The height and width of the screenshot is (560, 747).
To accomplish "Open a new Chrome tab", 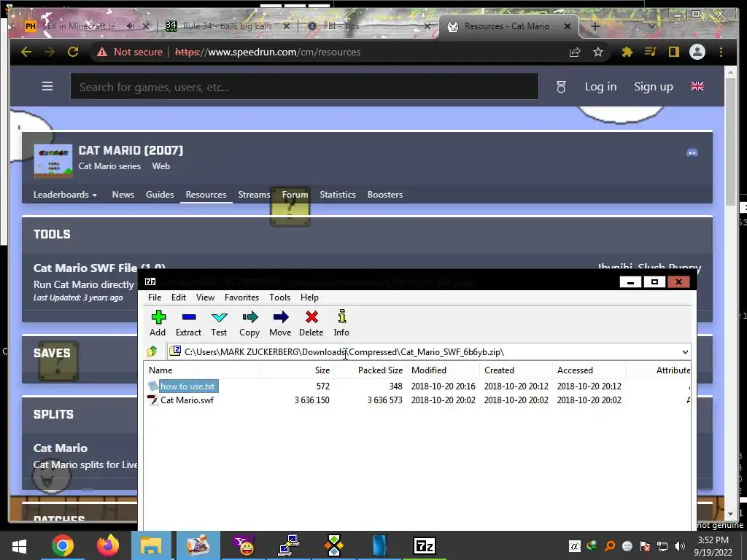I will (595, 26).
